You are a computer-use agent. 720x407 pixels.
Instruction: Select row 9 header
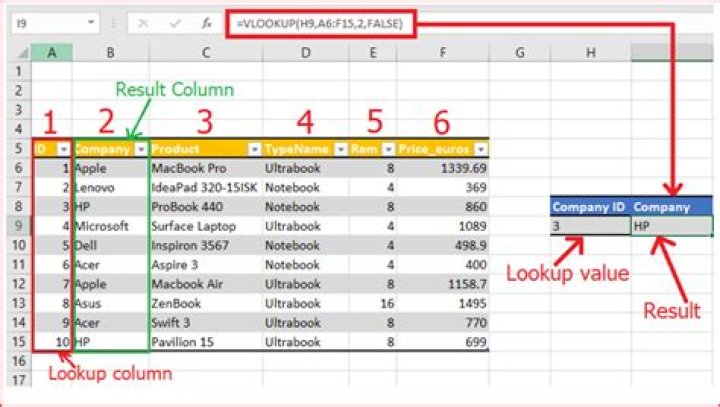point(19,226)
